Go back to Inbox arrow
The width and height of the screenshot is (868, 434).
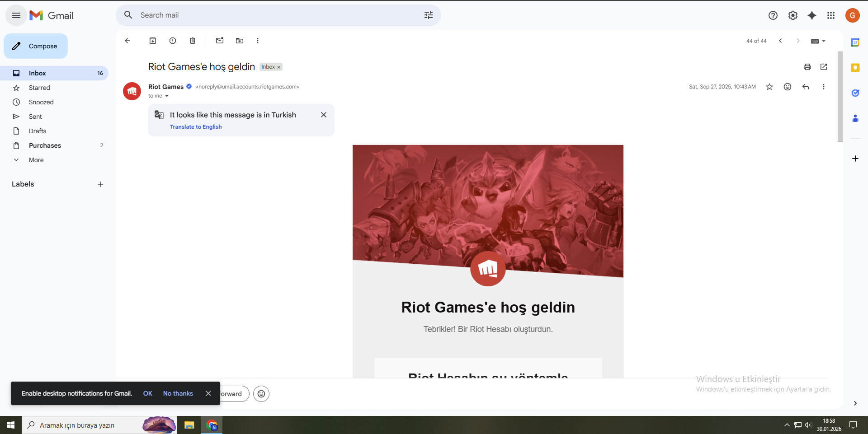pyautogui.click(x=127, y=41)
